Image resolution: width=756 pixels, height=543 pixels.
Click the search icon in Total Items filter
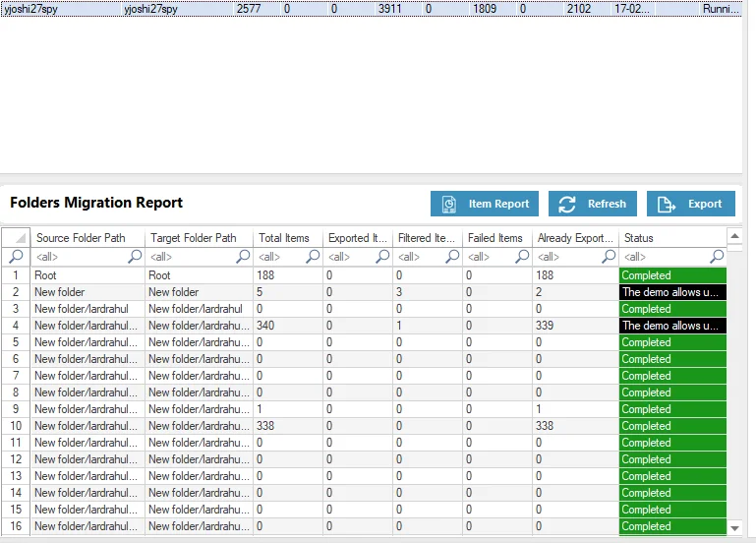[x=313, y=257]
